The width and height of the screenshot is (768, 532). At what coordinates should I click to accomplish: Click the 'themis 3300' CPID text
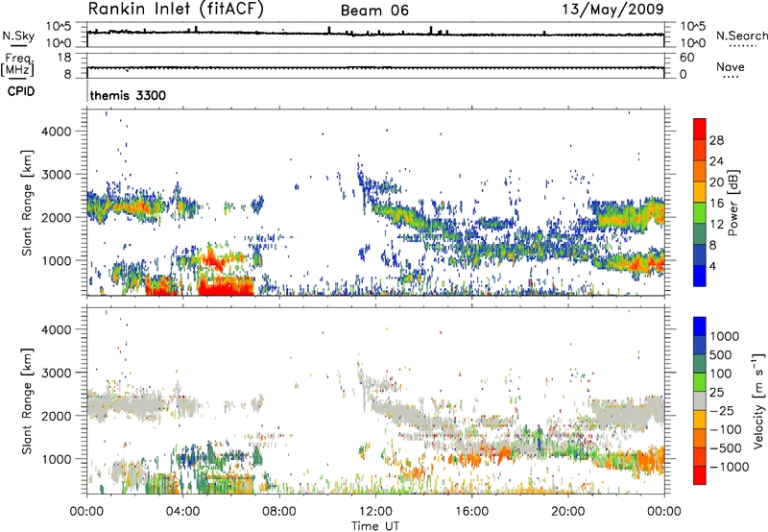128,95
